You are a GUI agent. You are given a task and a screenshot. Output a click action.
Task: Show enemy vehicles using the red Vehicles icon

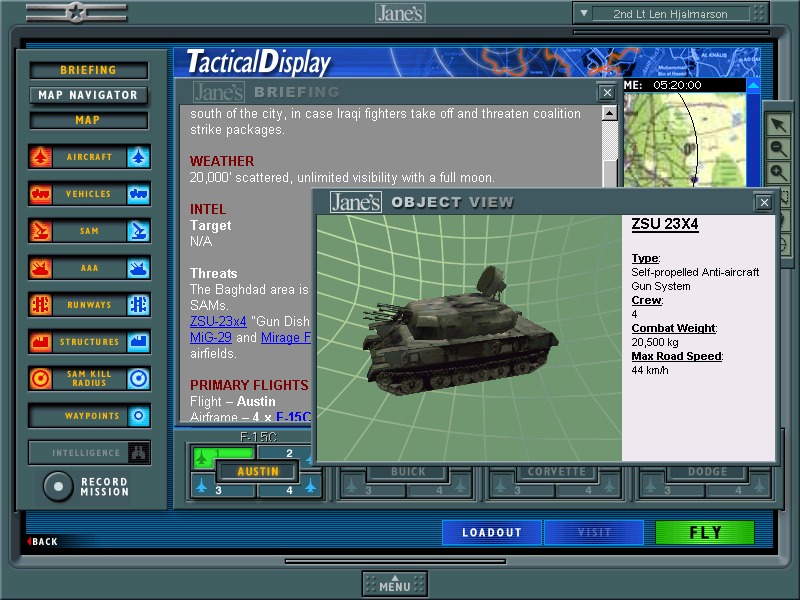point(40,194)
